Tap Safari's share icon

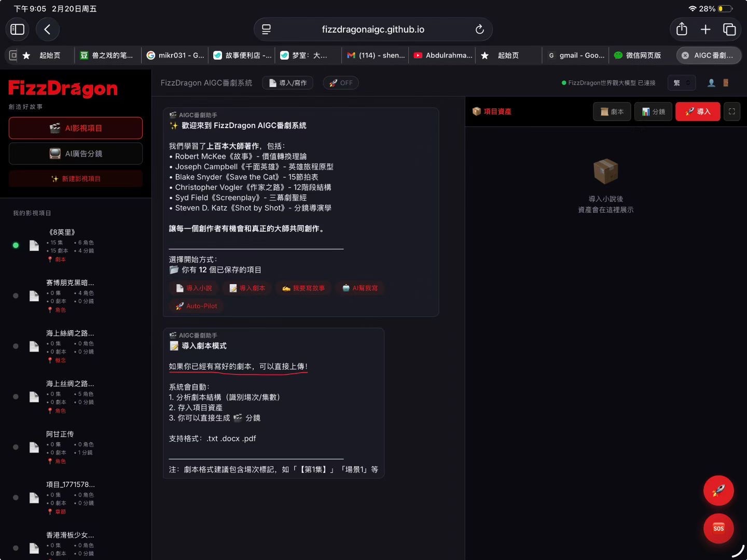[682, 30]
